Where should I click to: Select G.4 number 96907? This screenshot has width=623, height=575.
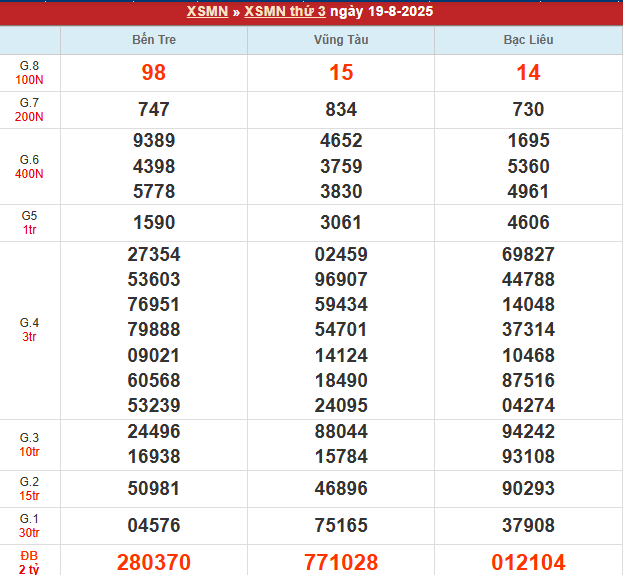[x=341, y=279]
